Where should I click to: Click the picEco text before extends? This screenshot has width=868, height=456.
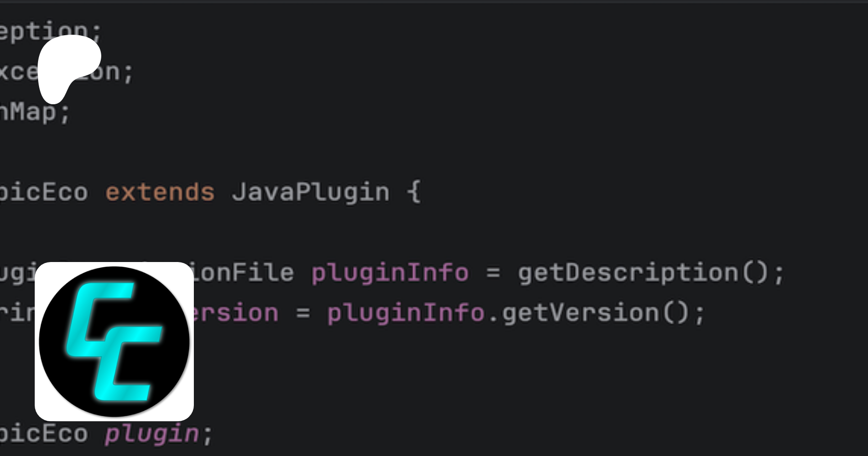click(44, 192)
